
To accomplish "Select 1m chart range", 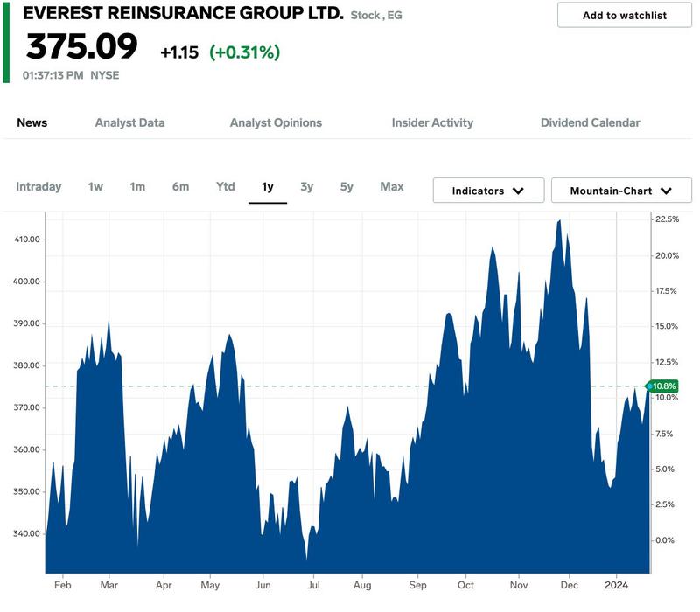I will coord(137,186).
